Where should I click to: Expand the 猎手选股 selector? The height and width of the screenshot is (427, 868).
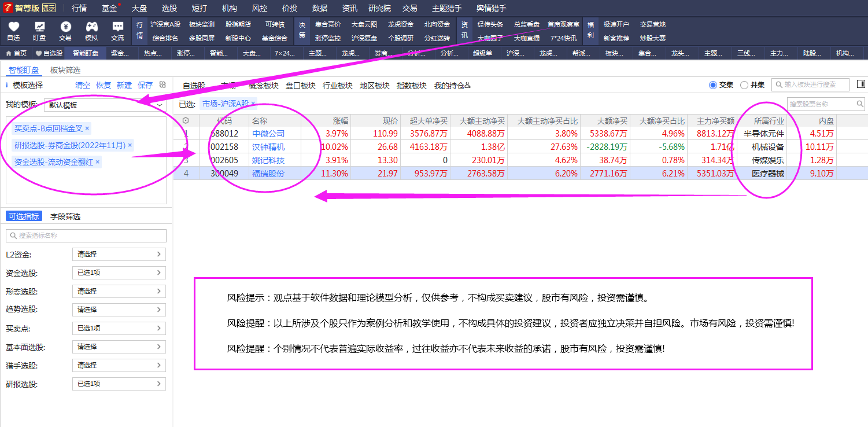tap(119, 365)
